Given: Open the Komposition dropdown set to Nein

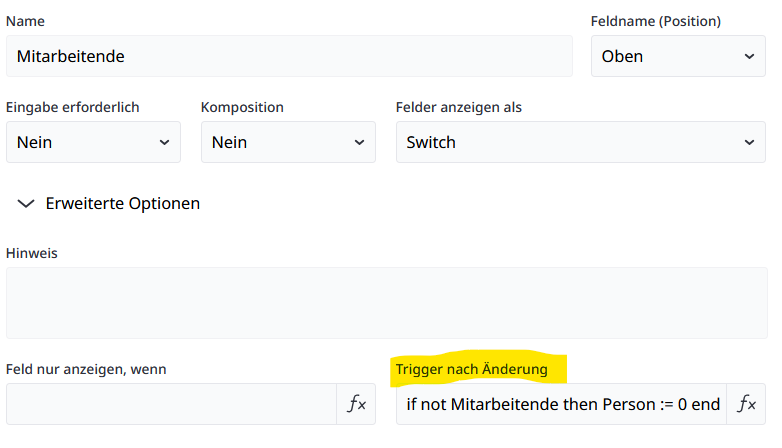Looking at the screenshot, I should 288,142.
